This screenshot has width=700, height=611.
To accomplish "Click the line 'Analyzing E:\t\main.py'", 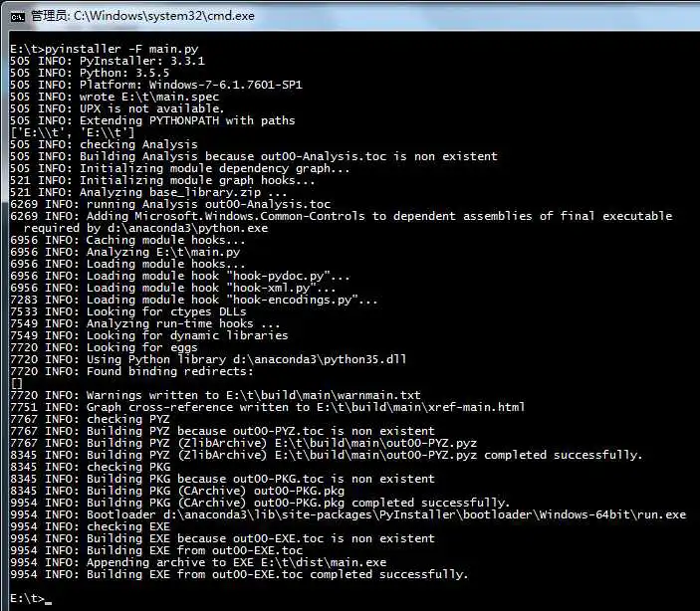I will click(x=125, y=252).
